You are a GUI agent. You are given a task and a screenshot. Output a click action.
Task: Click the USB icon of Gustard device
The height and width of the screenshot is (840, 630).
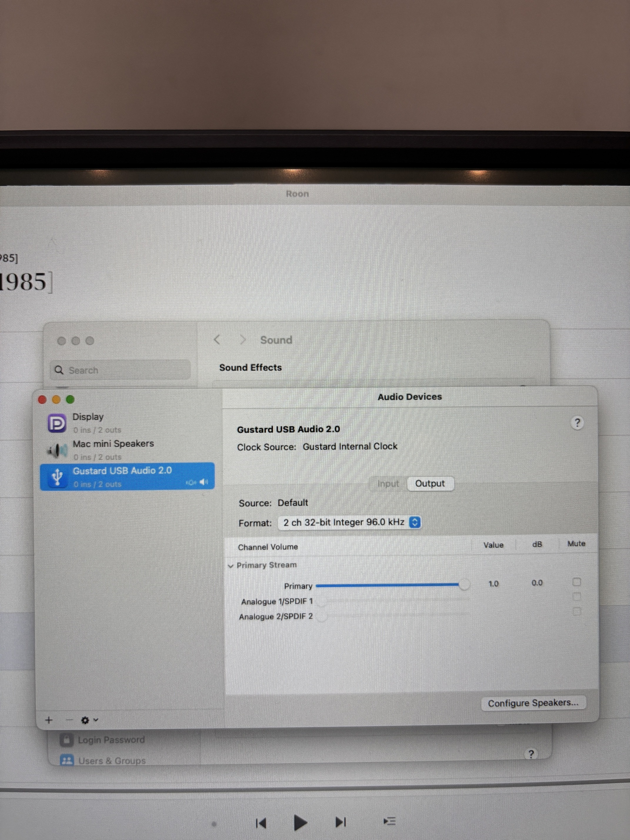57,476
